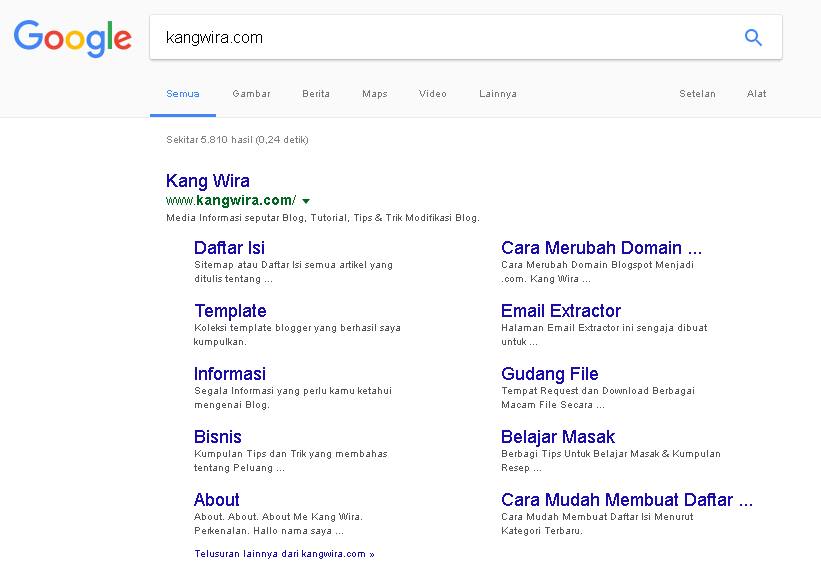Click the 'Halaman Email Extractor ini' snippet
Viewport: 821px width, 583px height.
point(604,335)
